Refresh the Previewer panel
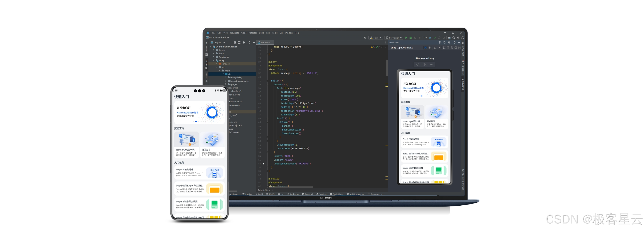The width and height of the screenshot is (644, 230). (x=444, y=43)
